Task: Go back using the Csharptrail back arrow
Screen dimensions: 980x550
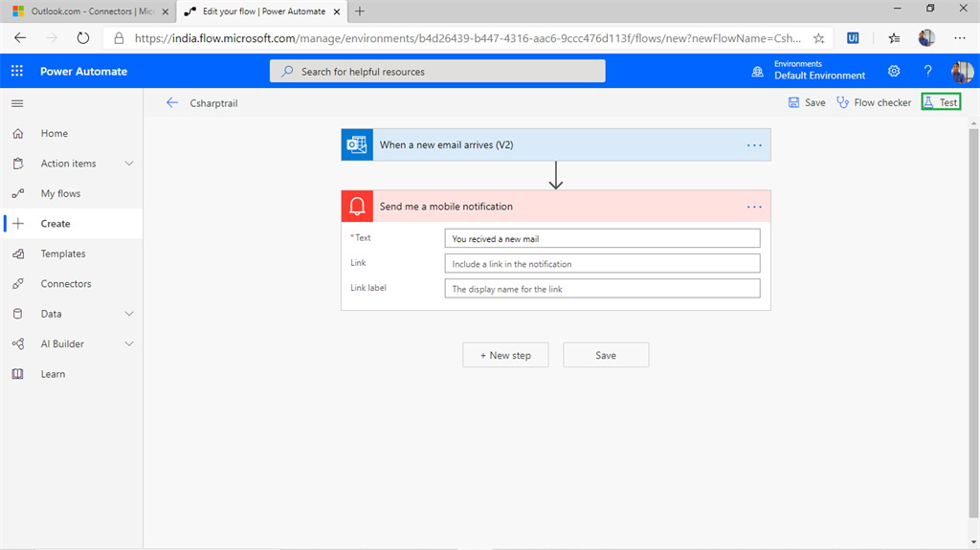Action: pyautogui.click(x=172, y=102)
